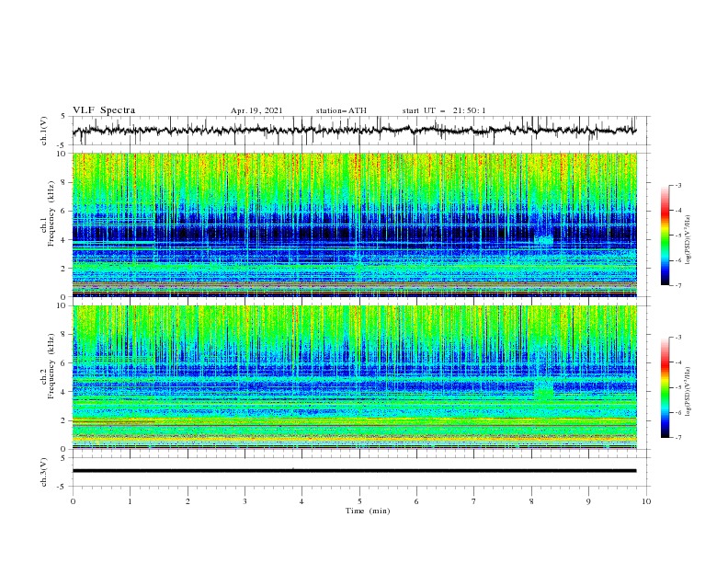Viewport: 728px width, 563px height.
Task: Click the "ch.1(V)" waveform axis label
Action: (x=44, y=131)
